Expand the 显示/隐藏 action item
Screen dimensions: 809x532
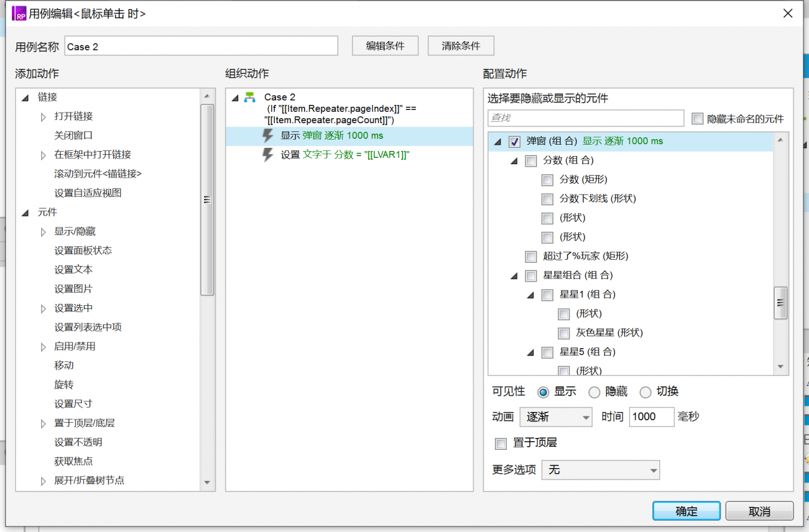pyautogui.click(x=43, y=232)
